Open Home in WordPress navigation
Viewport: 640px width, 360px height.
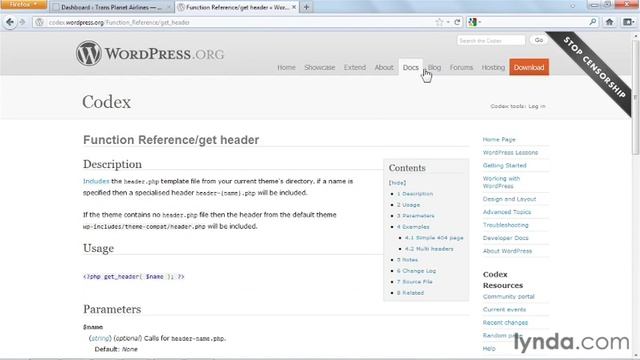pos(286,67)
